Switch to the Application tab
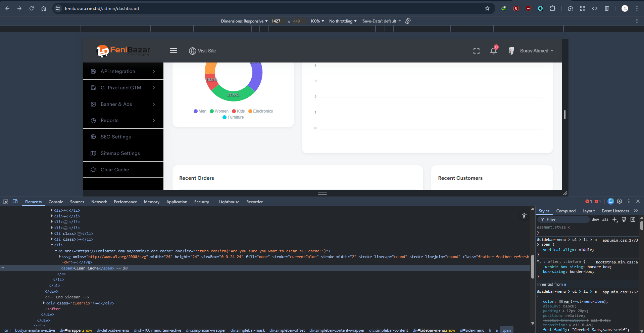 (177, 202)
